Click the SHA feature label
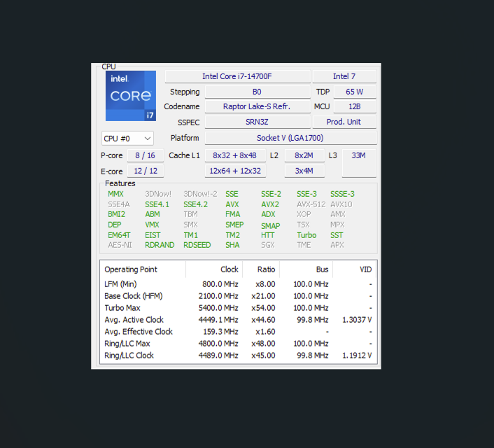 point(232,245)
